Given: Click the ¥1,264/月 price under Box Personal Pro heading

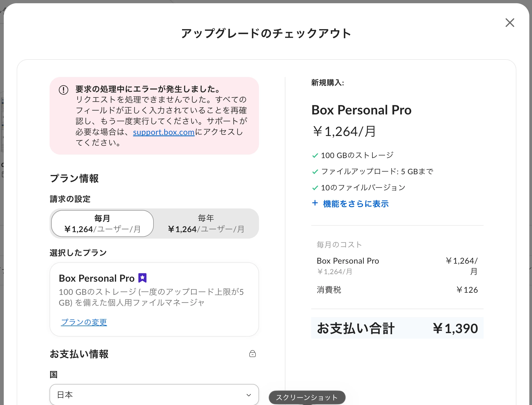Looking at the screenshot, I should [x=344, y=131].
